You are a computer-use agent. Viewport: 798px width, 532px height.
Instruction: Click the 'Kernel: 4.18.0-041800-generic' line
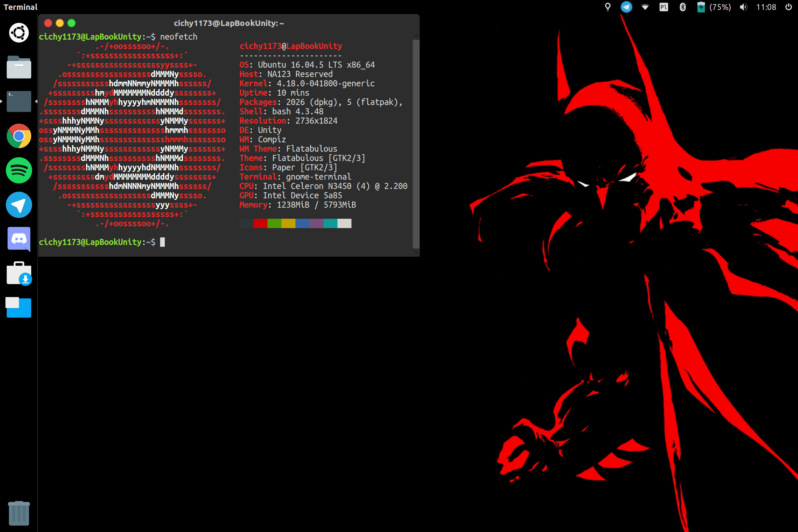307,83
